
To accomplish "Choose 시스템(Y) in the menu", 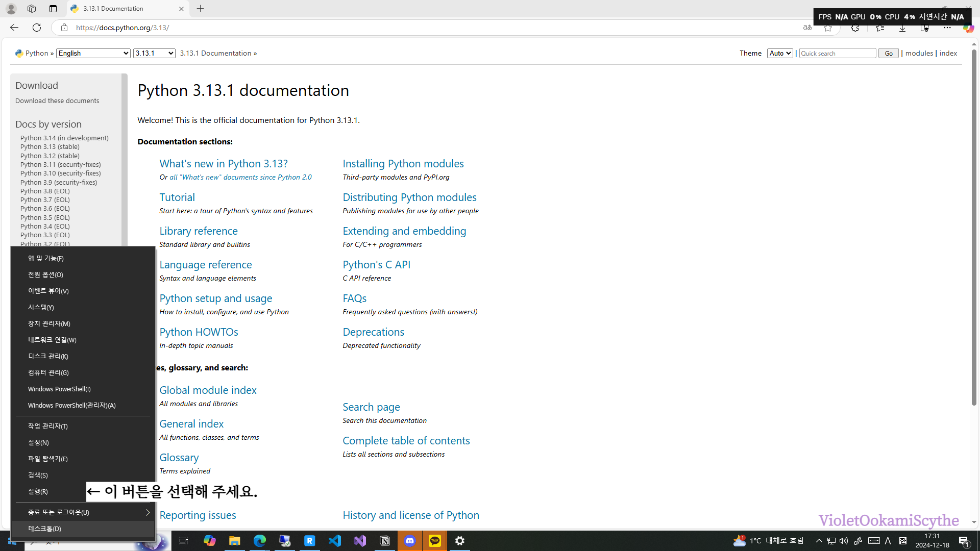I will pos(83,307).
